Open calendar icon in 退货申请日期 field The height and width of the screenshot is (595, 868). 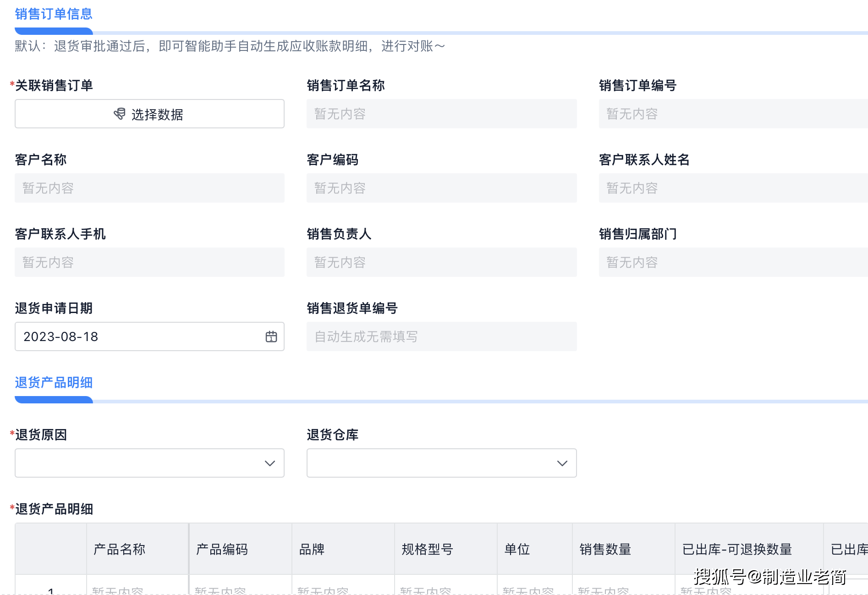click(x=271, y=336)
